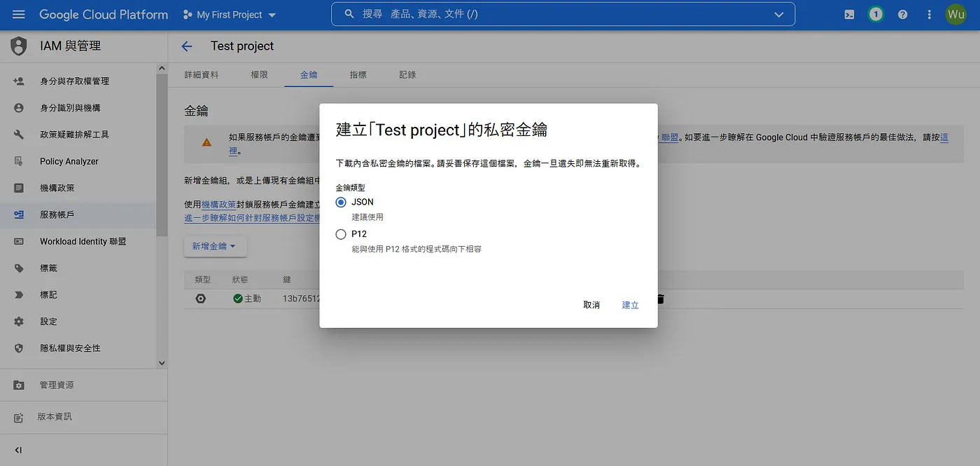Click the sidebar scroll down arrow

(162, 363)
